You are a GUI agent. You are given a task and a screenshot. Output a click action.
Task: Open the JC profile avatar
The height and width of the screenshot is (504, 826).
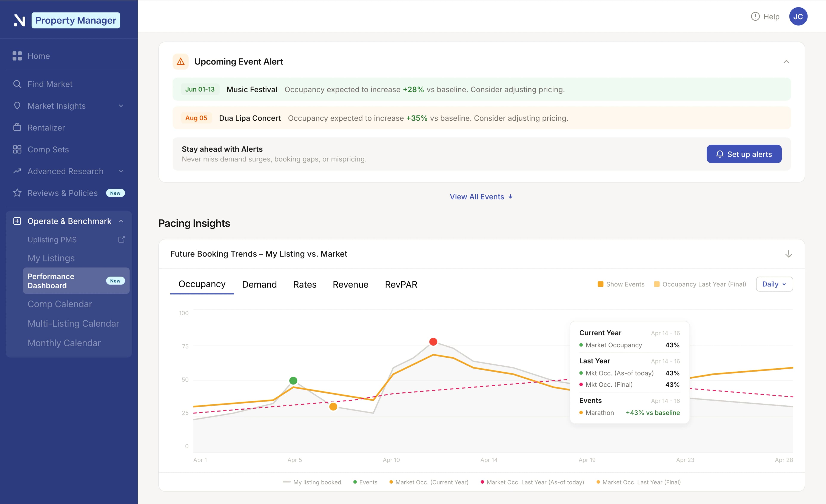(798, 16)
